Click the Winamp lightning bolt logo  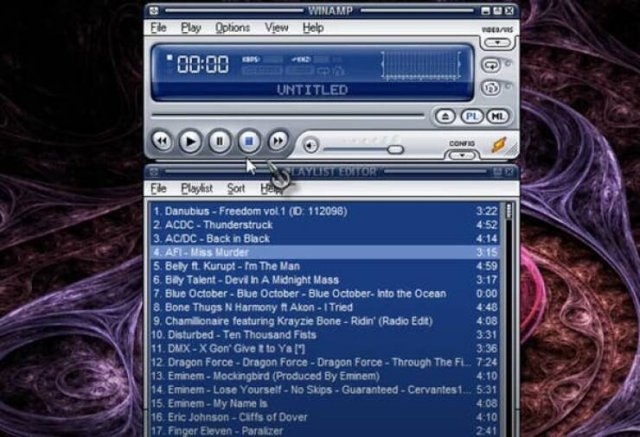(x=499, y=145)
